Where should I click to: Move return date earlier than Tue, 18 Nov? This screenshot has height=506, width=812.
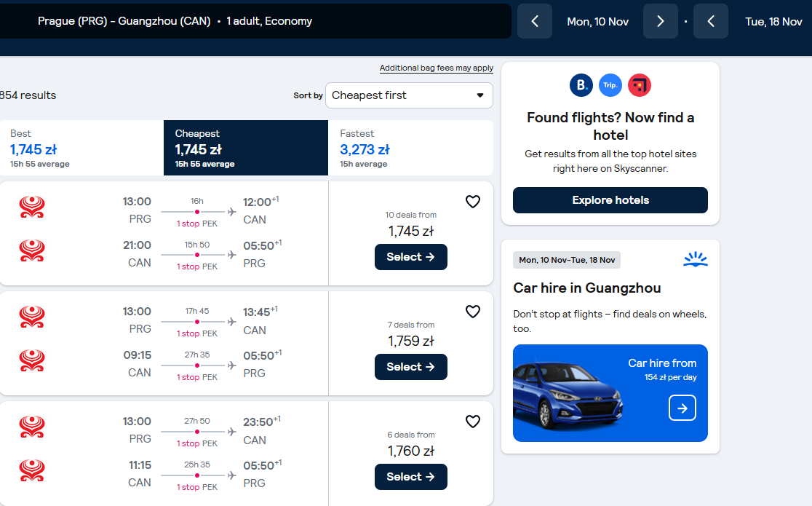click(x=711, y=21)
